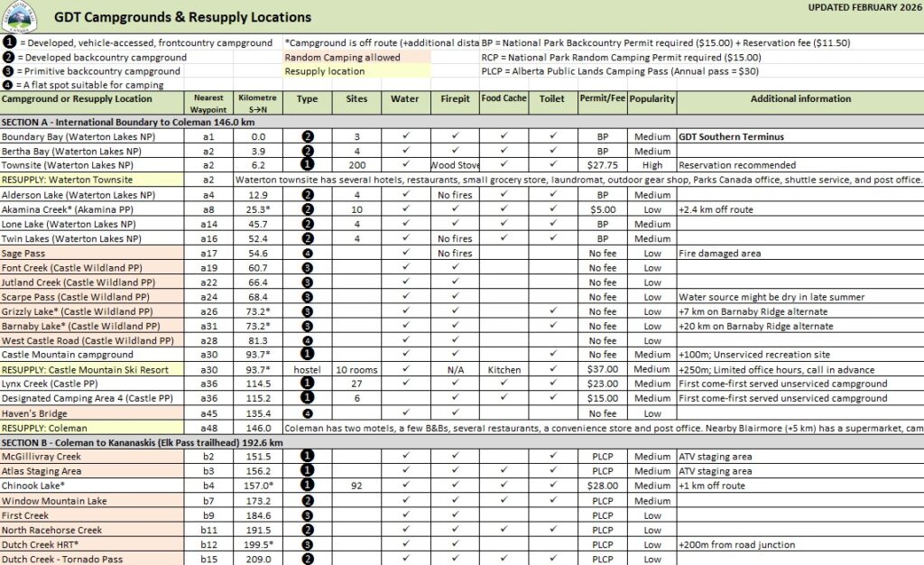
Task: Click the Water checkmark for Sage Pass
Action: click(x=407, y=255)
